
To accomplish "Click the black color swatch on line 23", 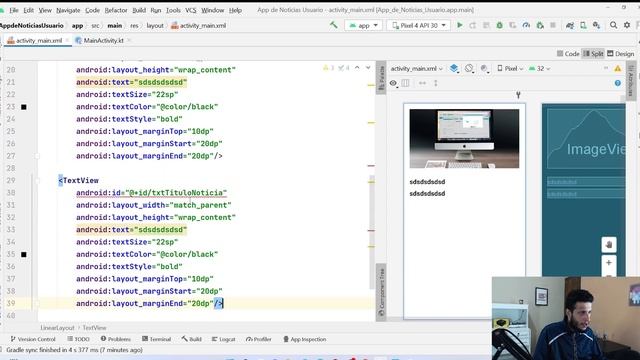I will pos(24,107).
